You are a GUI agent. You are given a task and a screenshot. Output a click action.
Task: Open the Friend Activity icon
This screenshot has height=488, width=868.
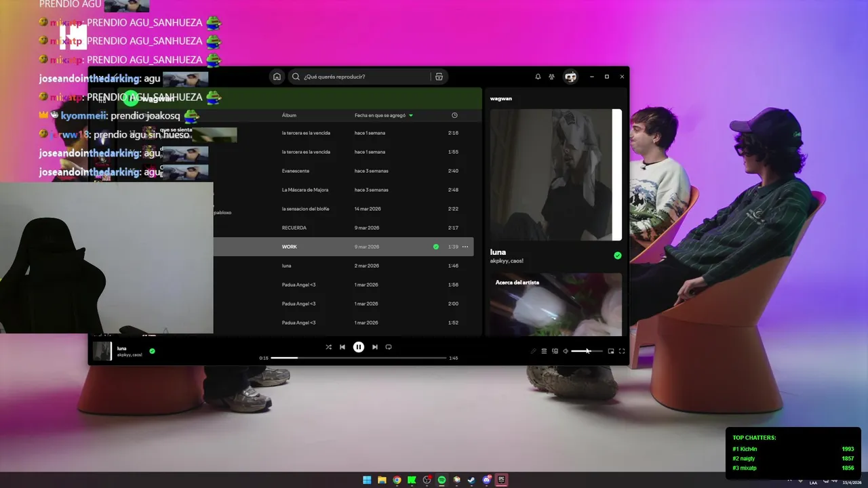coord(551,77)
